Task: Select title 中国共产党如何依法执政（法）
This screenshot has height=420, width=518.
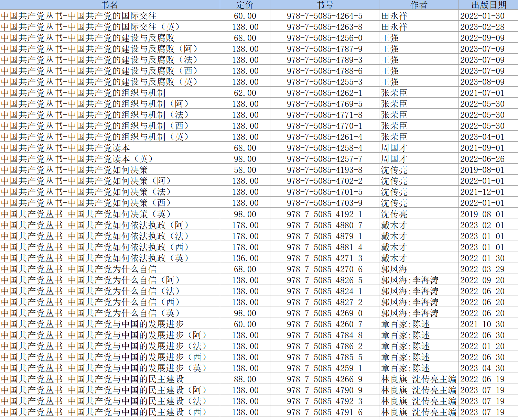Action: tap(95, 236)
